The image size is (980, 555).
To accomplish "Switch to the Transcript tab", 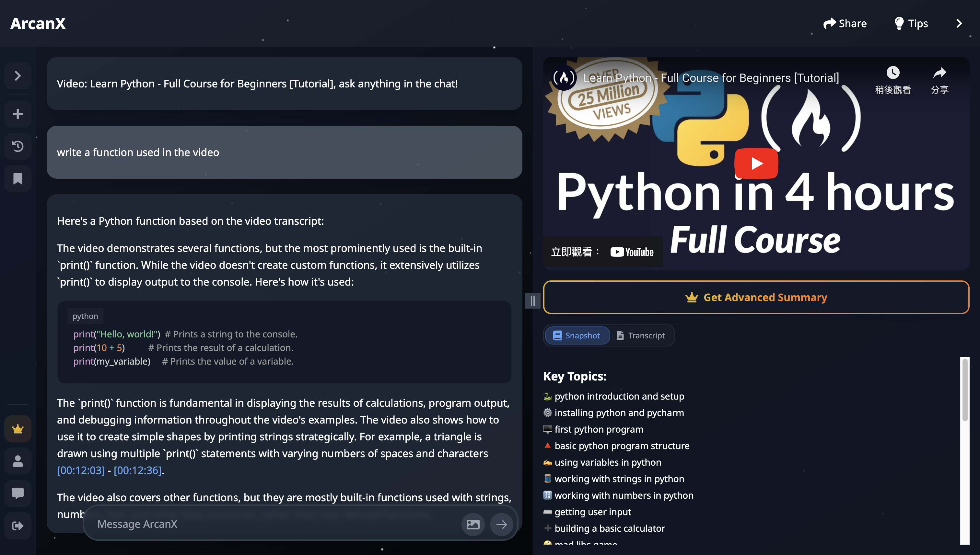I will (x=640, y=335).
